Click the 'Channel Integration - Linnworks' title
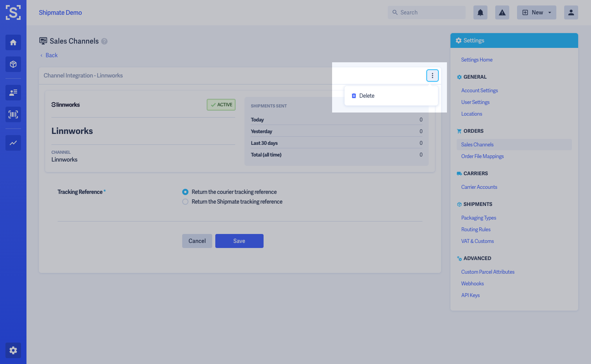The width and height of the screenshot is (591, 364). (x=83, y=76)
